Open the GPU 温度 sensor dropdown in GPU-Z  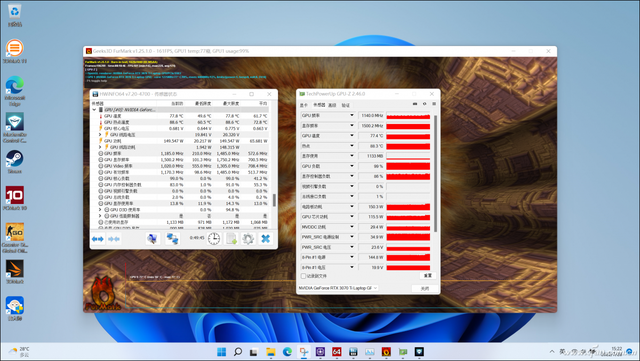pyautogui.click(x=352, y=136)
